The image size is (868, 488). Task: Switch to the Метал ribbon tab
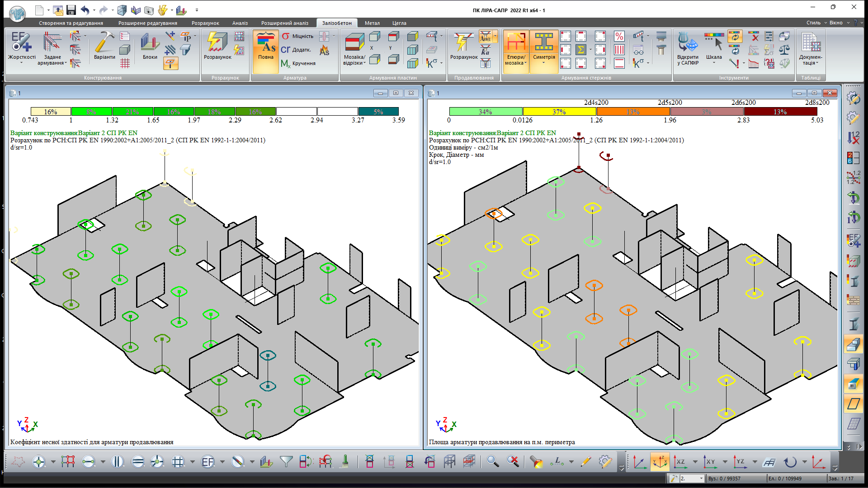point(372,23)
